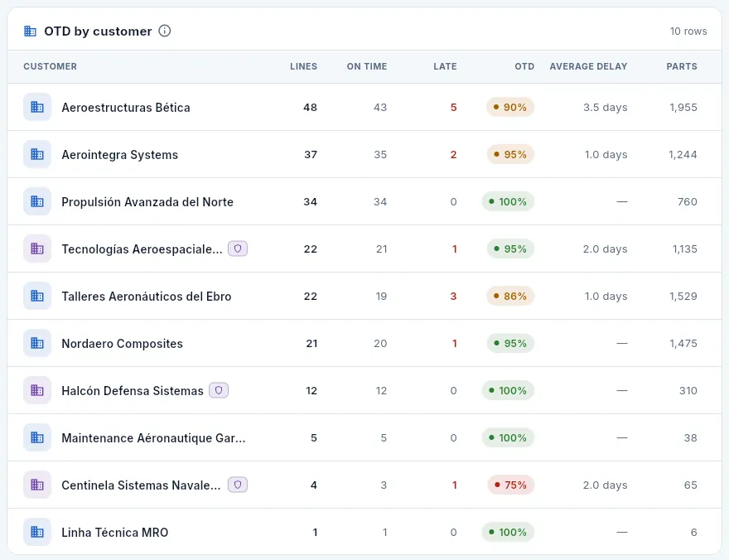Image resolution: width=729 pixels, height=560 pixels.
Task: Click the 10 rows count label
Action: click(688, 31)
